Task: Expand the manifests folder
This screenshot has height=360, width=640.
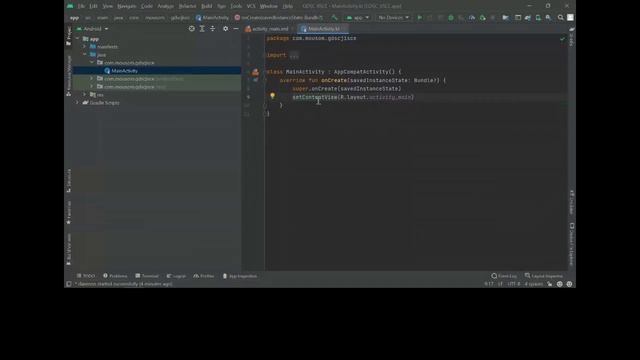Action: 85,47
